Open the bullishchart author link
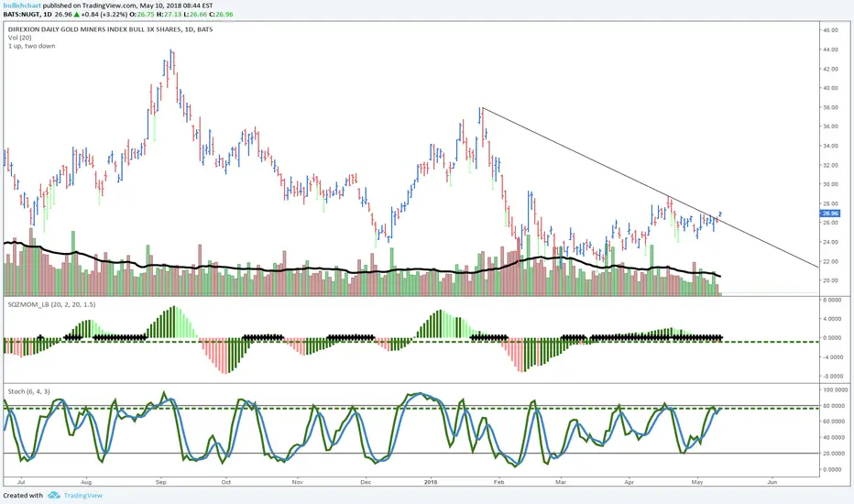Screen dimensions: 854x504 coord(22,6)
